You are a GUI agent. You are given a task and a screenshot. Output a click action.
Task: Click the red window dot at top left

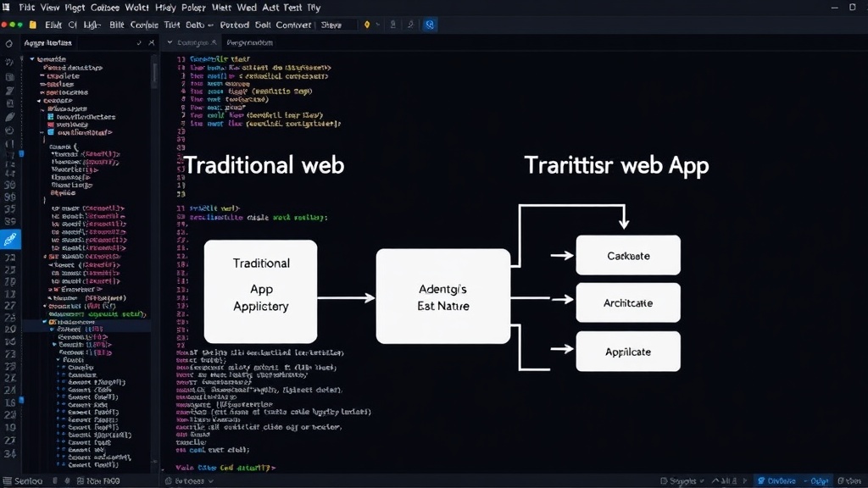pos(4,25)
